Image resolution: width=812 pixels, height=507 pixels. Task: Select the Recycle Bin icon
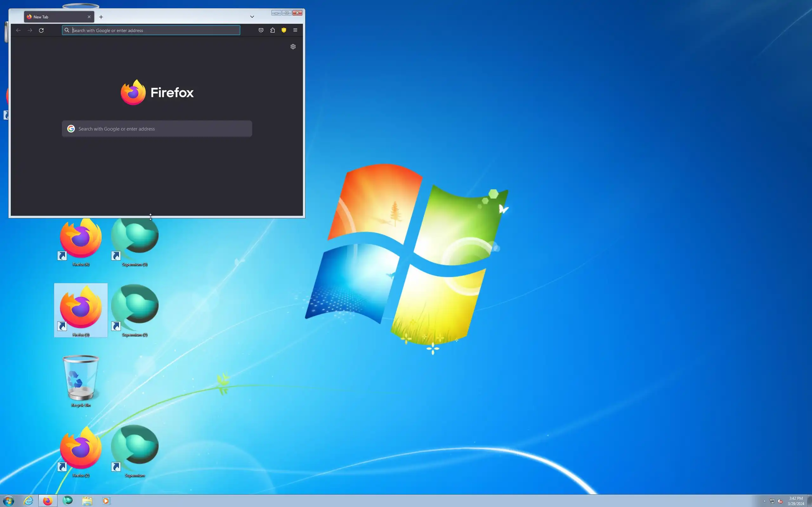(x=81, y=380)
